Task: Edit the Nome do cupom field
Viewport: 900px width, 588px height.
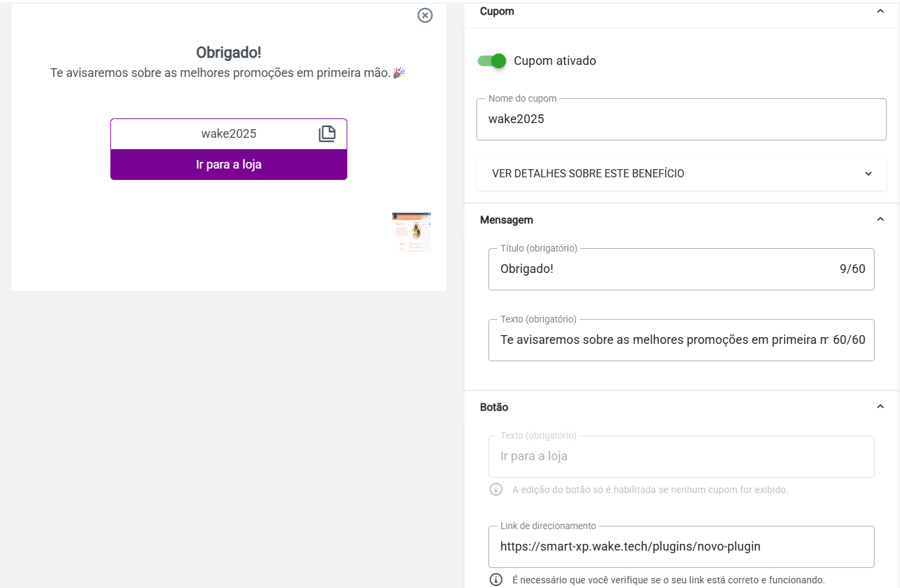Action: (681, 120)
